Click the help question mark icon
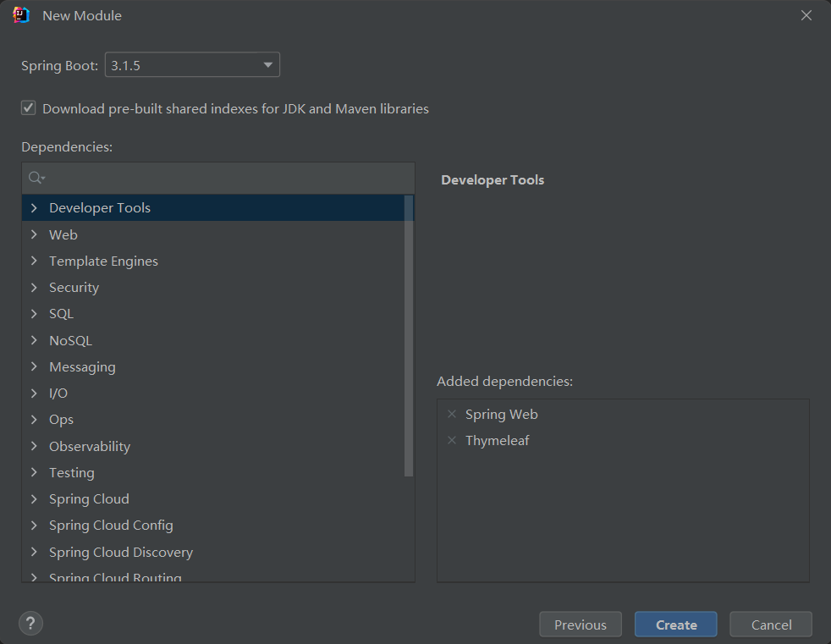The image size is (831, 644). click(30, 624)
